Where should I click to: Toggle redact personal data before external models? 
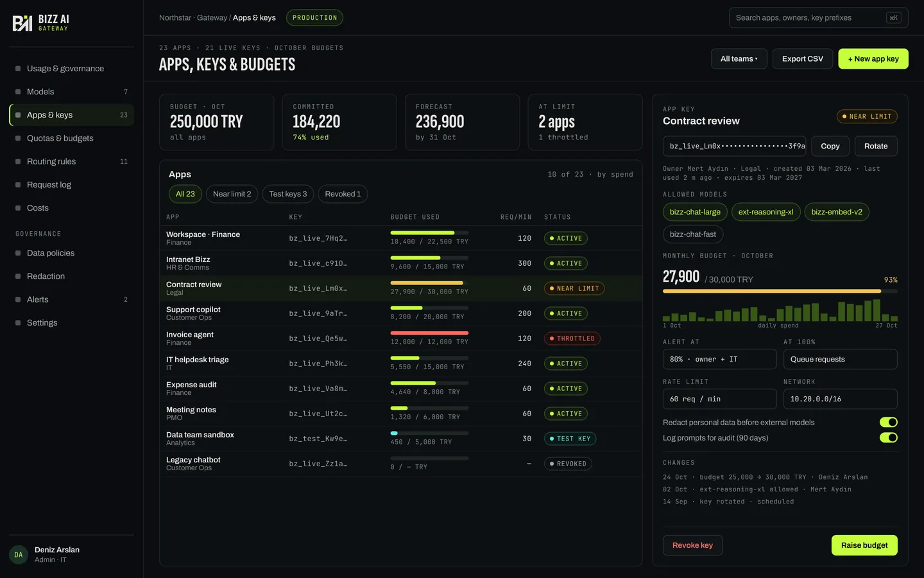tap(889, 422)
